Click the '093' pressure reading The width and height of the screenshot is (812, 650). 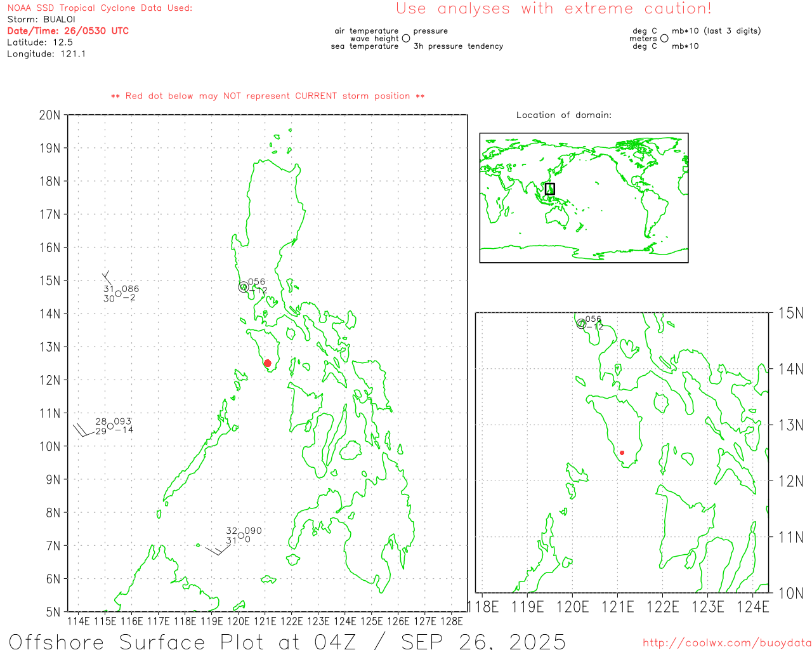point(123,421)
